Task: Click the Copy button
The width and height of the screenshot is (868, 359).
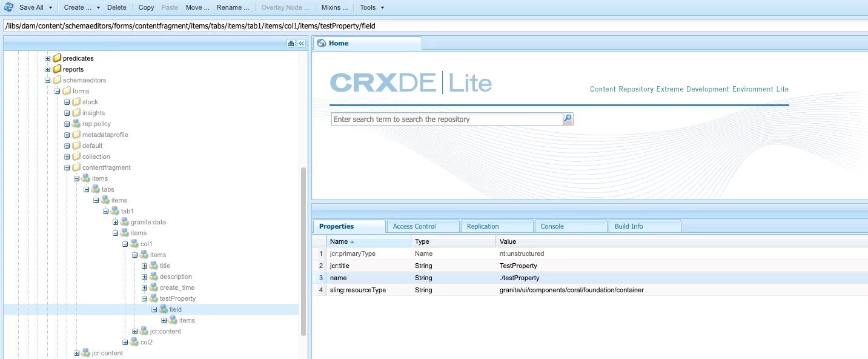Action: [x=146, y=7]
